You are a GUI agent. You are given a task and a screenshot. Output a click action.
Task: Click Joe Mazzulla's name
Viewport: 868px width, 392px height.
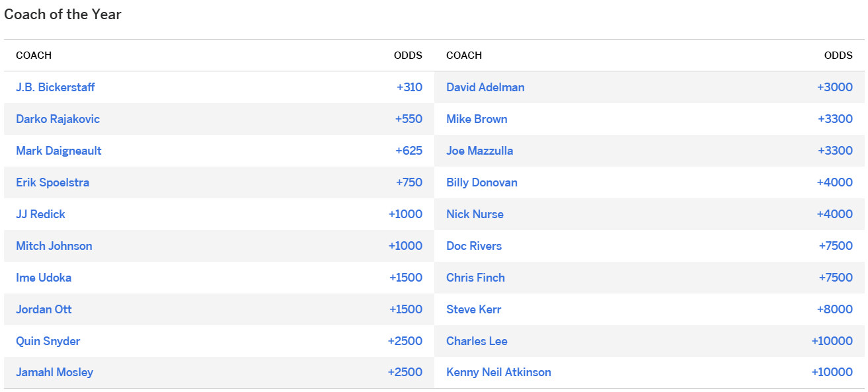(479, 151)
